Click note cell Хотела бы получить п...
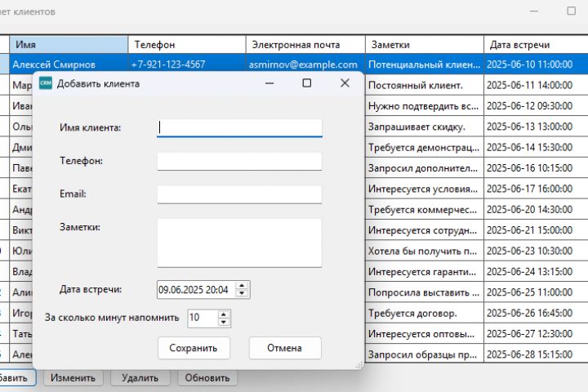 [x=425, y=251]
